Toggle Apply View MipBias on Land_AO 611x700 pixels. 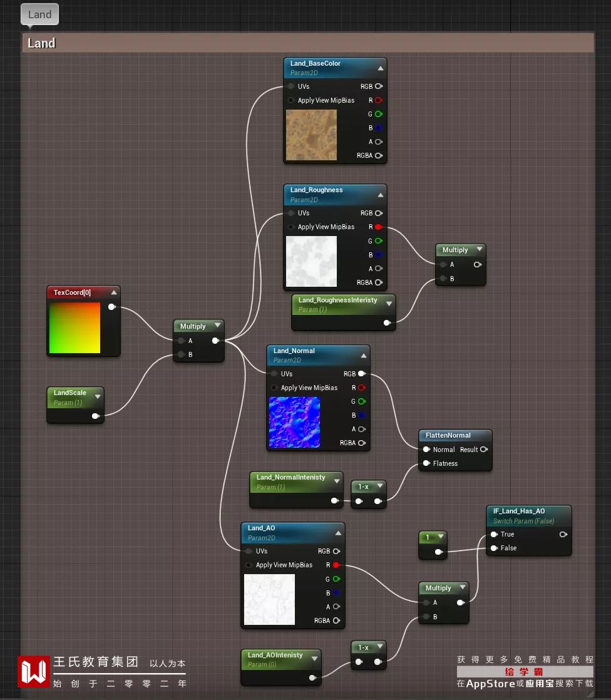click(249, 565)
